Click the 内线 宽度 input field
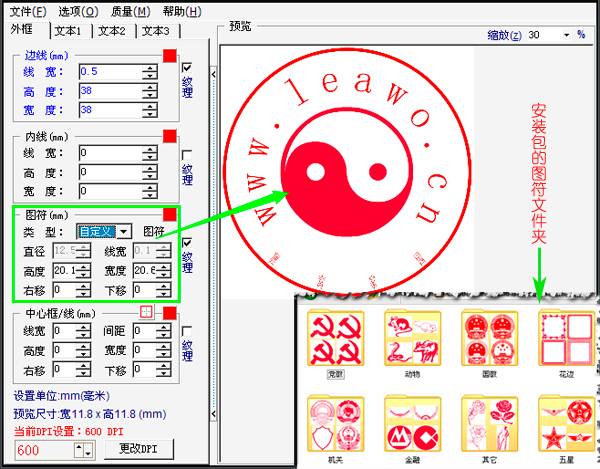The width and height of the screenshot is (600, 469). pos(111,191)
